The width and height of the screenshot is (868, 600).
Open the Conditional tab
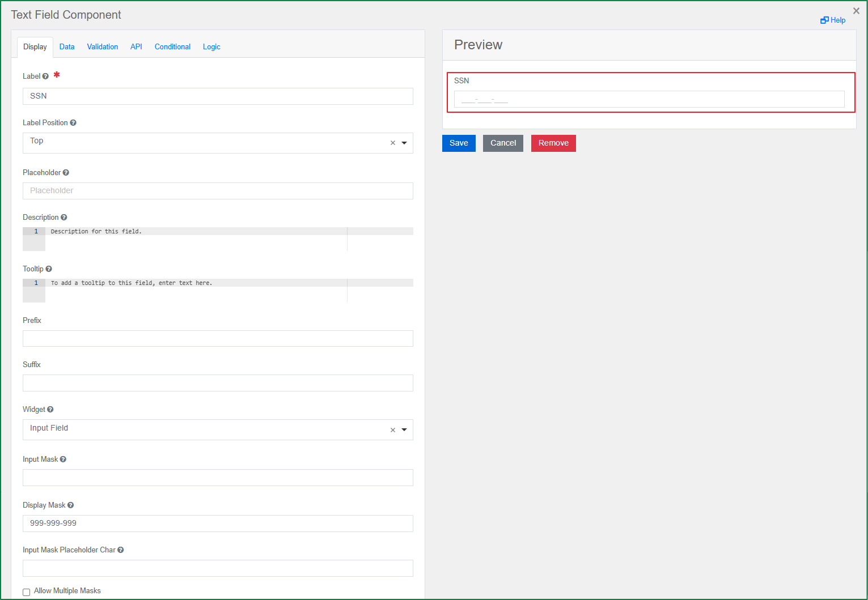(172, 47)
